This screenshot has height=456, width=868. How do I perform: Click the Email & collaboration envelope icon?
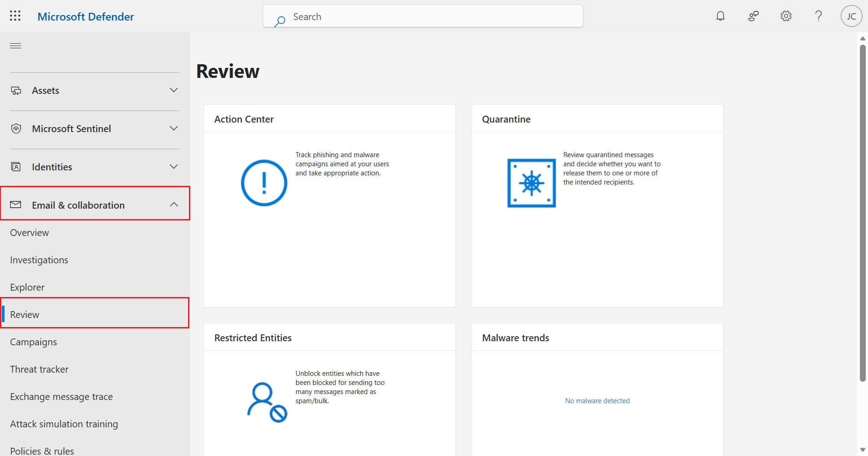15,205
